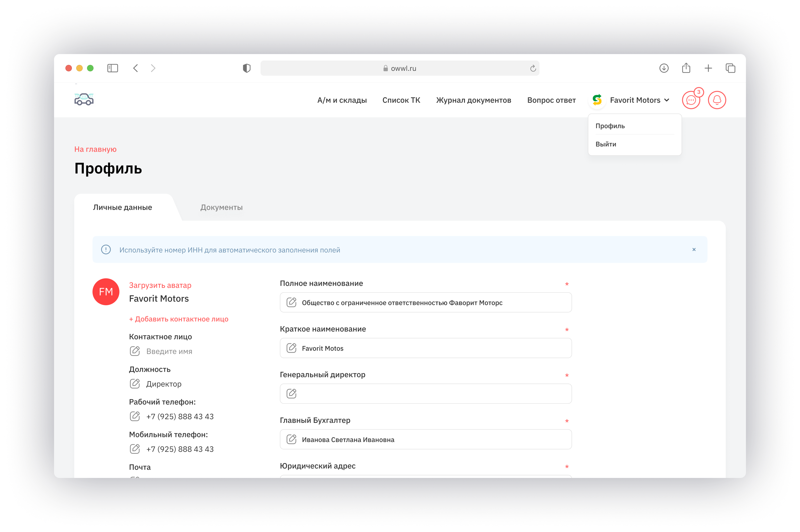
Task: Go back with browser back arrow
Action: [x=136, y=68]
